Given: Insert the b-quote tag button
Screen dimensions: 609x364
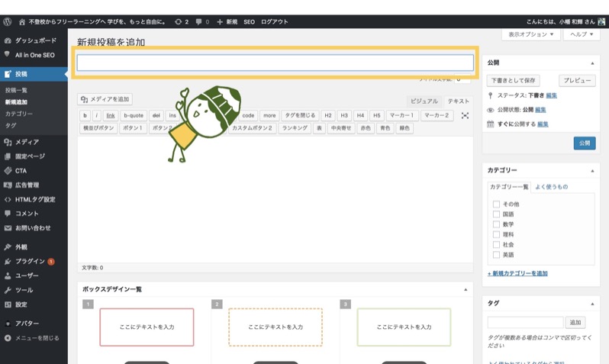Looking at the screenshot, I should (134, 115).
